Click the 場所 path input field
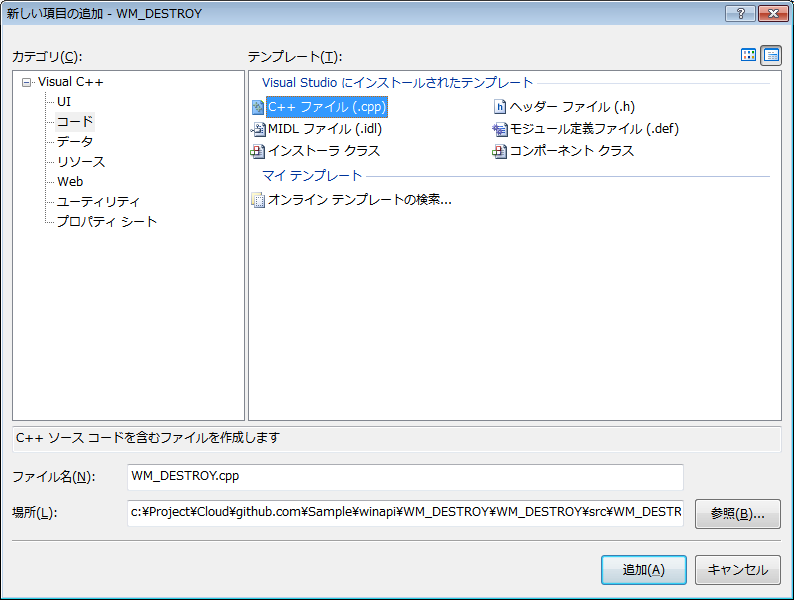The image size is (794, 600). 405,513
